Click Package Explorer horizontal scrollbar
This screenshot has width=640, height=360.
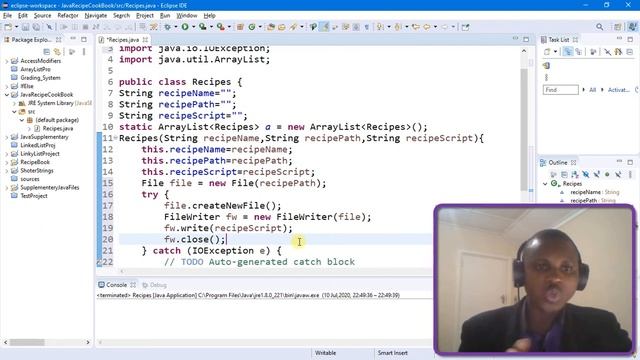[x=27, y=342]
